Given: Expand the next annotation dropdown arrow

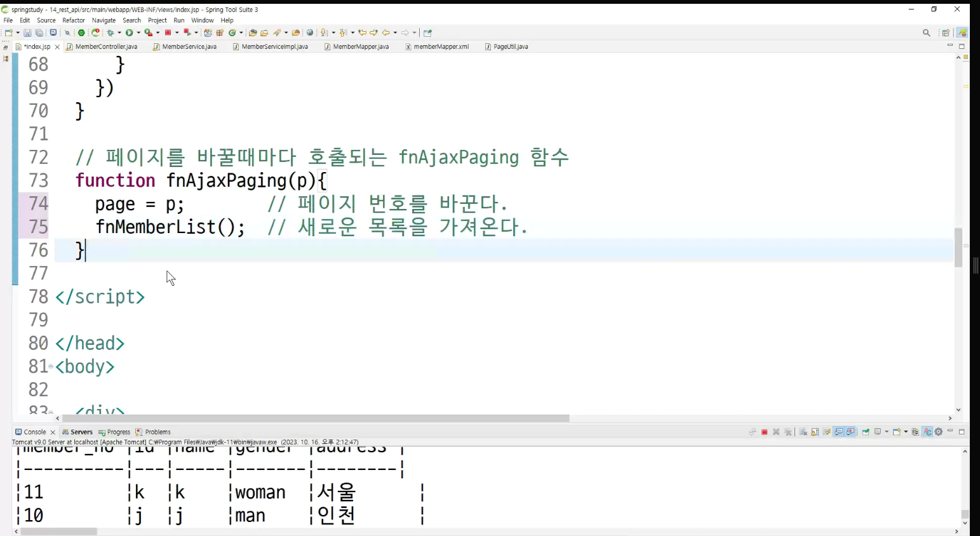Looking at the screenshot, I should point(333,33).
